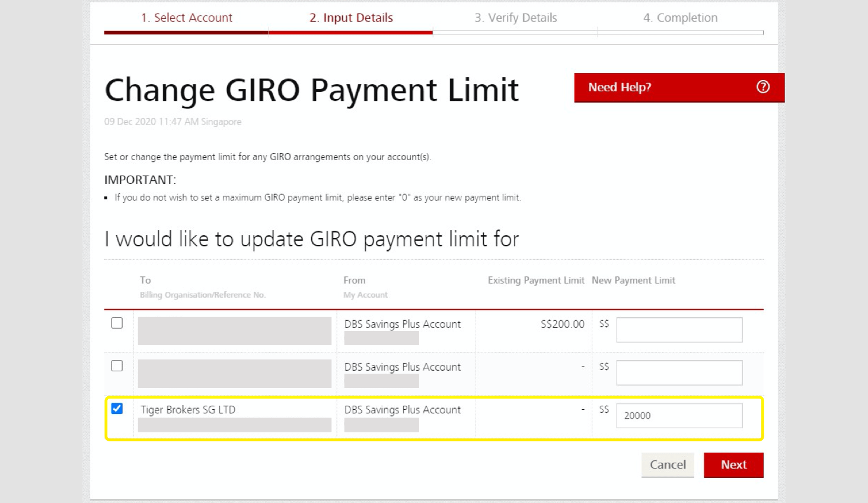Viewport: 868px width, 503px height.
Task: Select the 2. Input Details step
Action: click(x=351, y=18)
